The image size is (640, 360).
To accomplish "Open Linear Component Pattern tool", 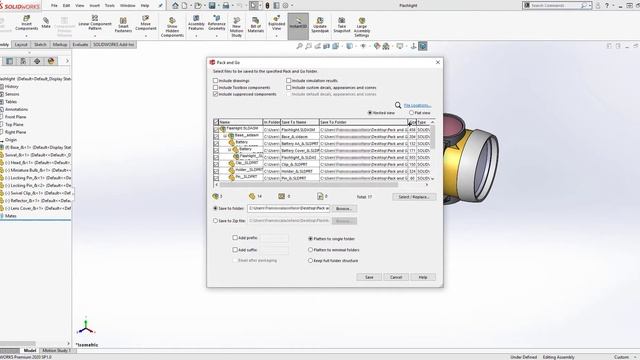I will pos(95,23).
